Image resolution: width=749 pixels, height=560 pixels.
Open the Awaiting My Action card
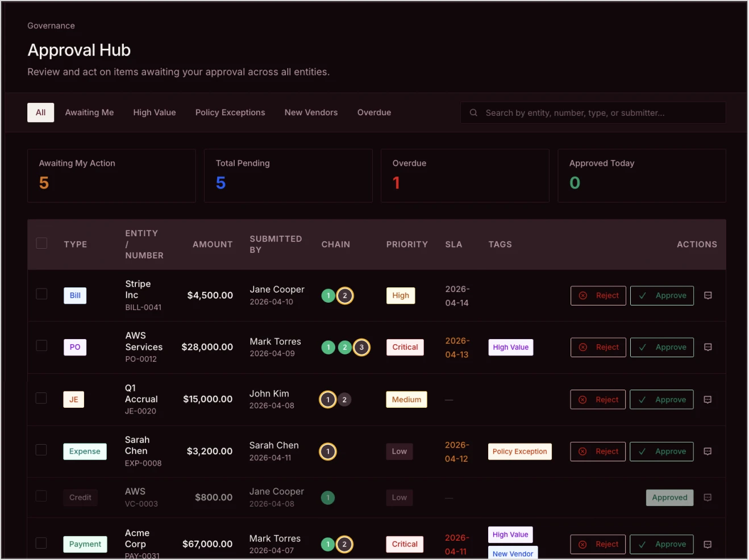(x=111, y=175)
